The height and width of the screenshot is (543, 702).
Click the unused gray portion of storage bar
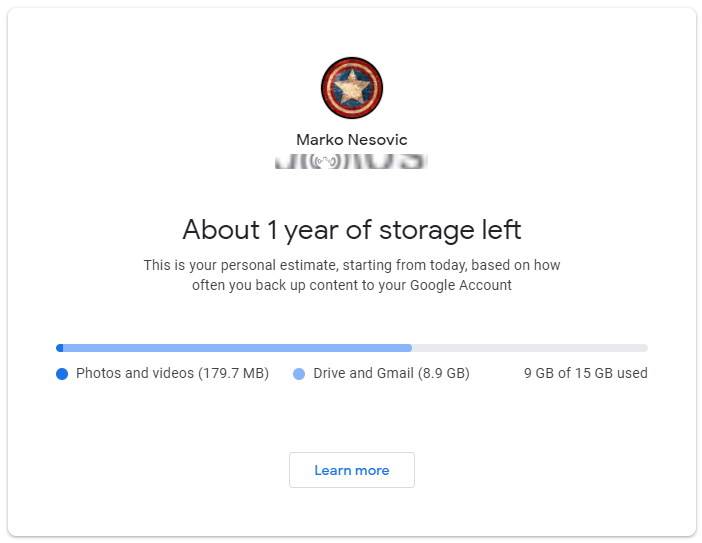pyautogui.click(x=530, y=348)
